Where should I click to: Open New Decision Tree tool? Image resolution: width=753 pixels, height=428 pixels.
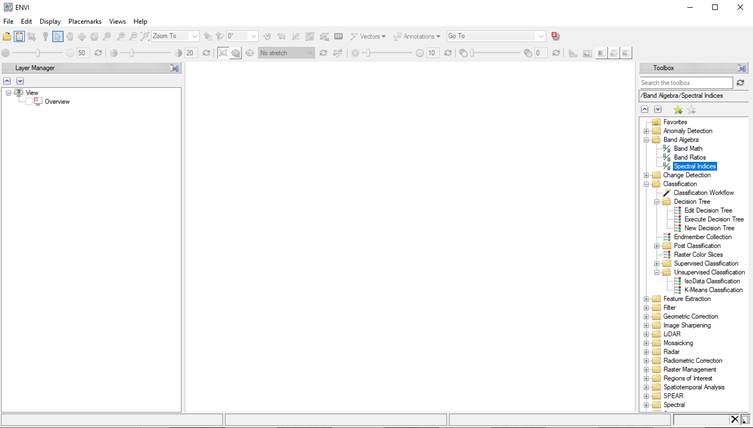coord(709,228)
